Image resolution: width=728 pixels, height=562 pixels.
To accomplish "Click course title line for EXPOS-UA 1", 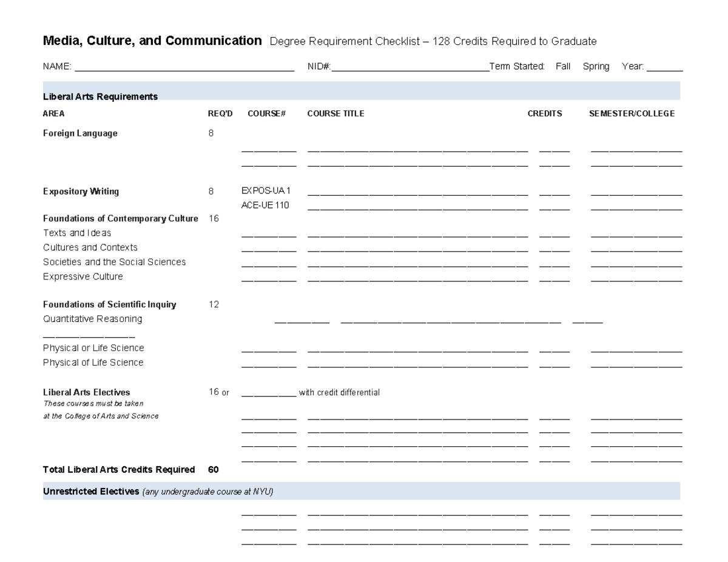I will (418, 195).
